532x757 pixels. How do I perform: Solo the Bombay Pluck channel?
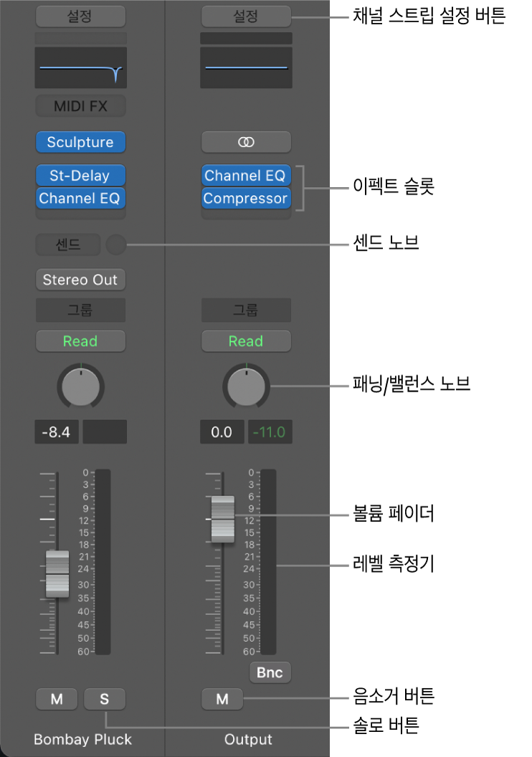pyautogui.click(x=104, y=699)
